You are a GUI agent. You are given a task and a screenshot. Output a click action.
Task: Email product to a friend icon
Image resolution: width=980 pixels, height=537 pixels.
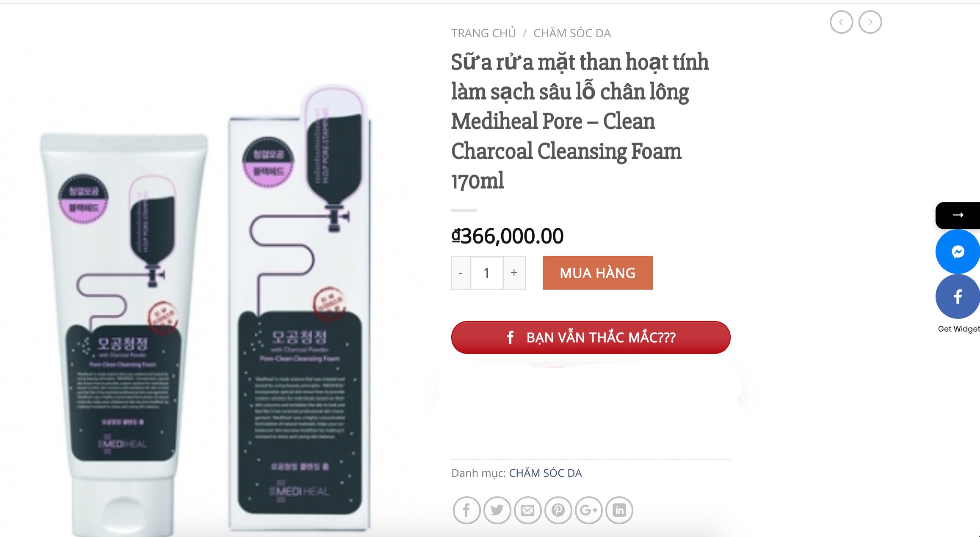527,510
